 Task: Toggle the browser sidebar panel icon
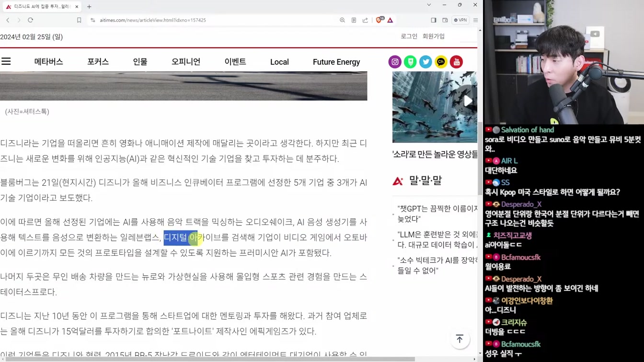coord(434,20)
